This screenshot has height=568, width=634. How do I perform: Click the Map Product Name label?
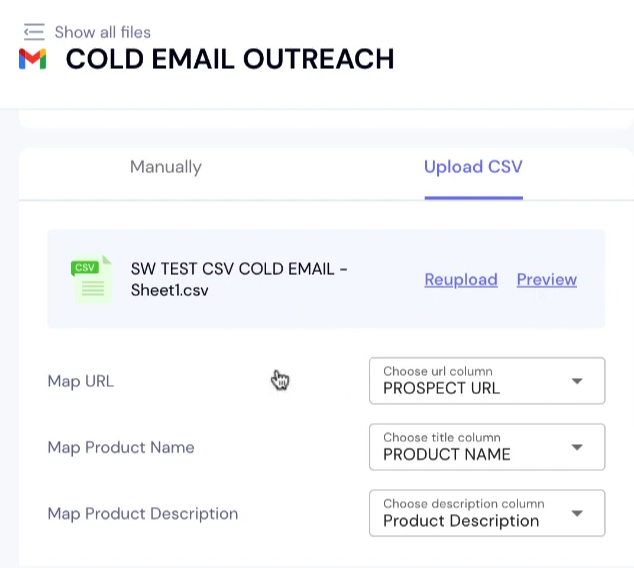[x=121, y=447]
